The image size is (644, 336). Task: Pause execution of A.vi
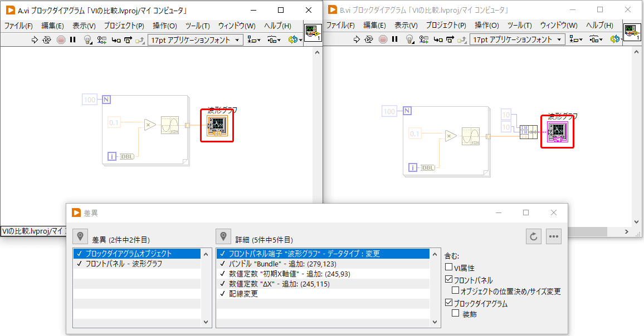point(73,40)
